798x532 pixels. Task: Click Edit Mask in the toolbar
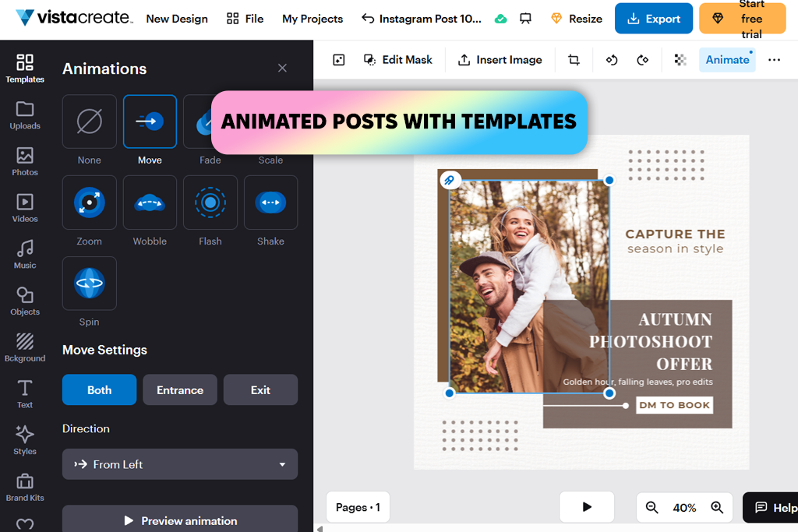(x=398, y=60)
